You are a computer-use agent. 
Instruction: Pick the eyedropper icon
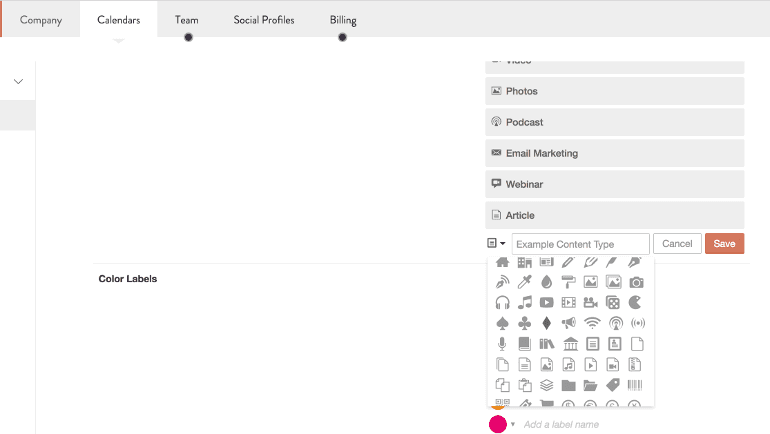coord(524,282)
